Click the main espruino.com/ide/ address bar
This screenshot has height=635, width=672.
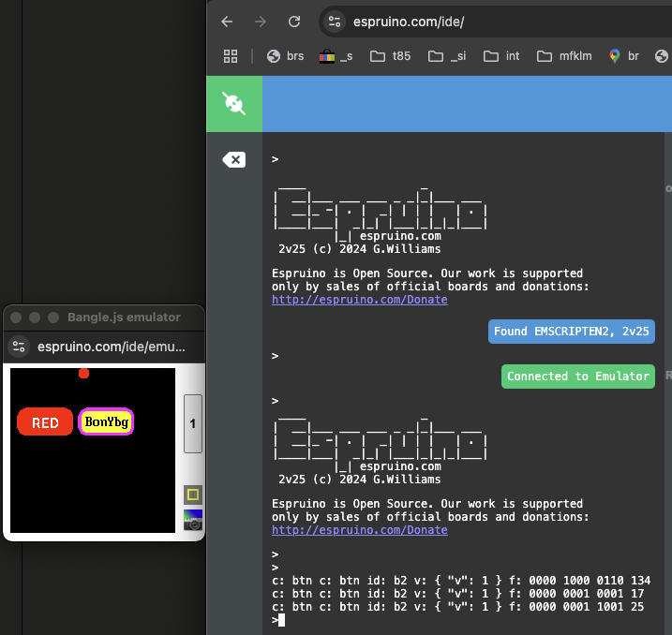pos(409,22)
